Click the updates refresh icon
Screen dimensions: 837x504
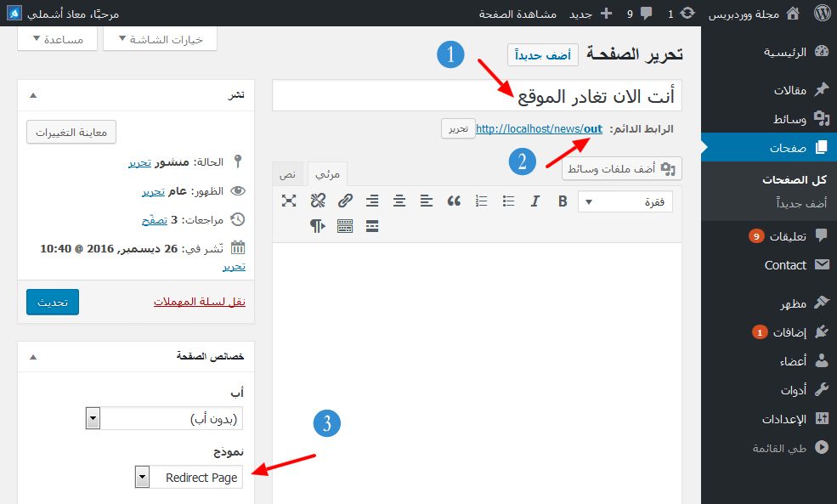point(688,13)
